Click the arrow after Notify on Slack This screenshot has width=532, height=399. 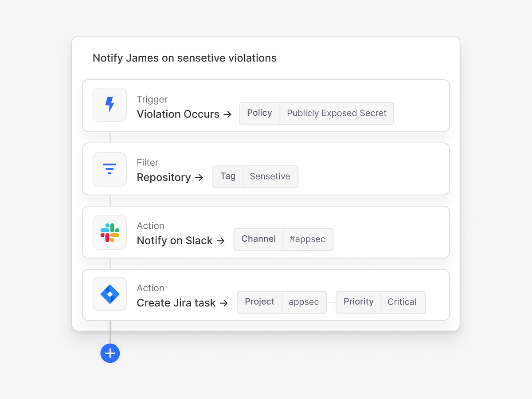[x=222, y=241]
